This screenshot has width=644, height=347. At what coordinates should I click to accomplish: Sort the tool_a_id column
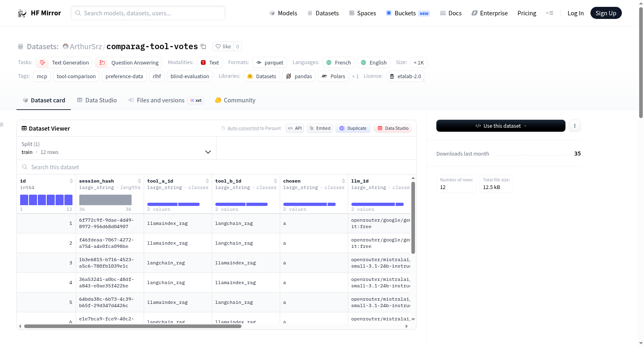click(x=207, y=181)
